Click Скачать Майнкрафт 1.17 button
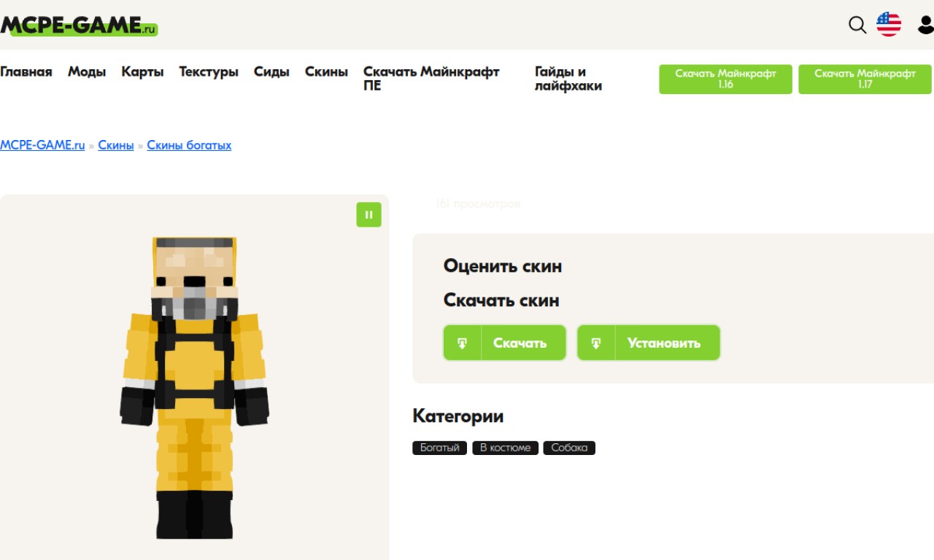 pos(865,79)
